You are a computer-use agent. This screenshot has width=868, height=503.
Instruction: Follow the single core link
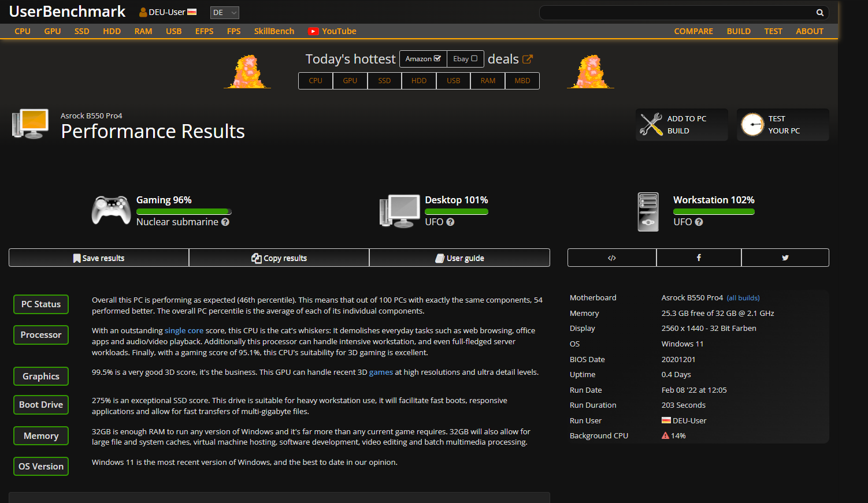click(184, 330)
